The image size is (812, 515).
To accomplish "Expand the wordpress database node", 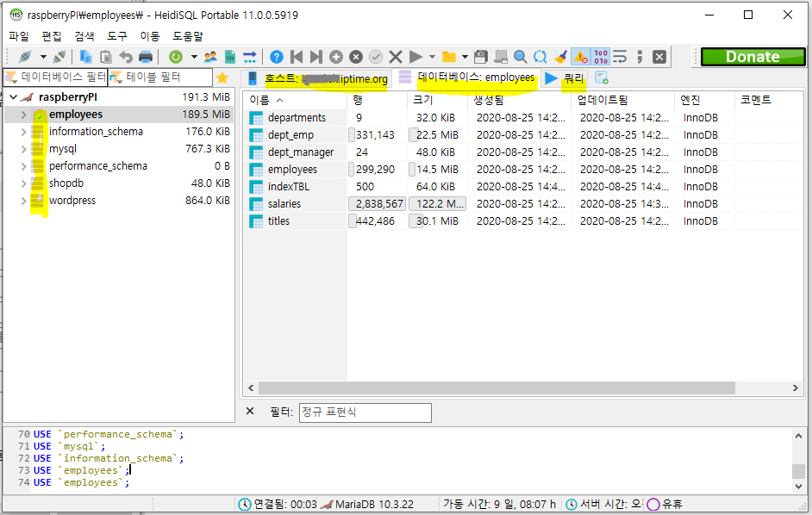I will tap(24, 201).
